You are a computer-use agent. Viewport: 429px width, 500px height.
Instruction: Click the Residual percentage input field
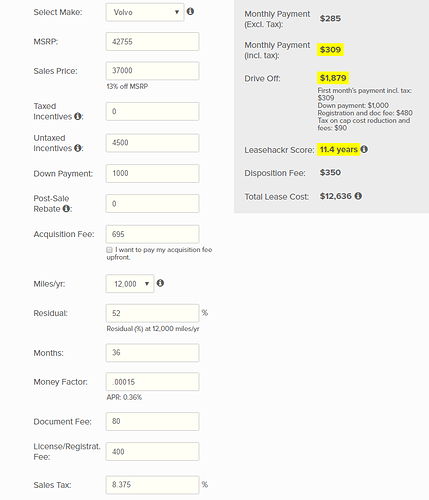tap(153, 313)
